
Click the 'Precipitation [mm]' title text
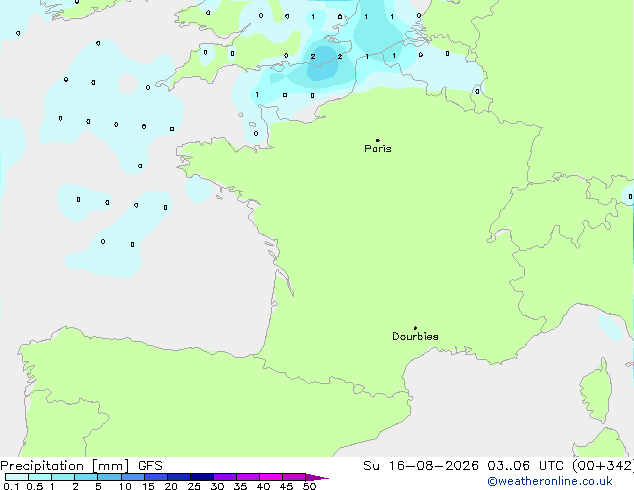[65, 466]
